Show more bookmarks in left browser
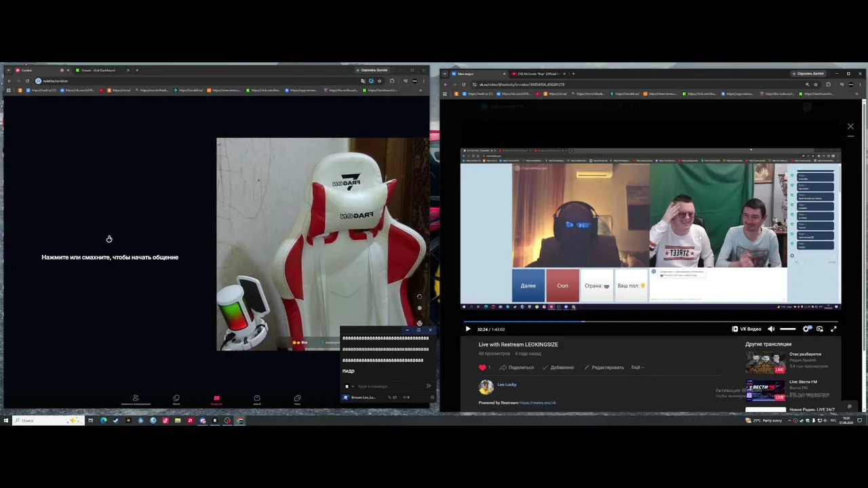Screen dimensions: 868x488 tap(420, 90)
